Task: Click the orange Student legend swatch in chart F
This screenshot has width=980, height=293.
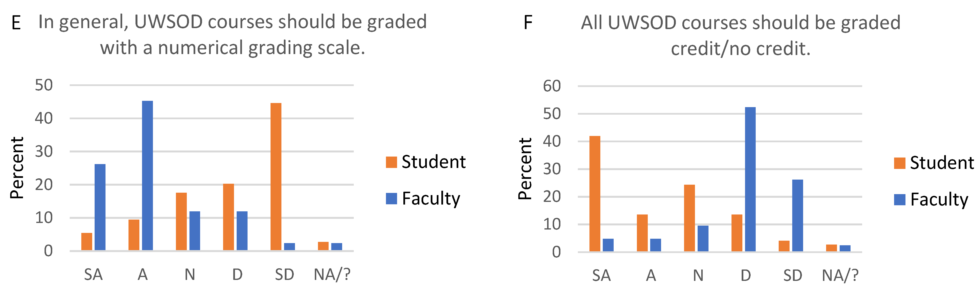Action: tap(899, 163)
